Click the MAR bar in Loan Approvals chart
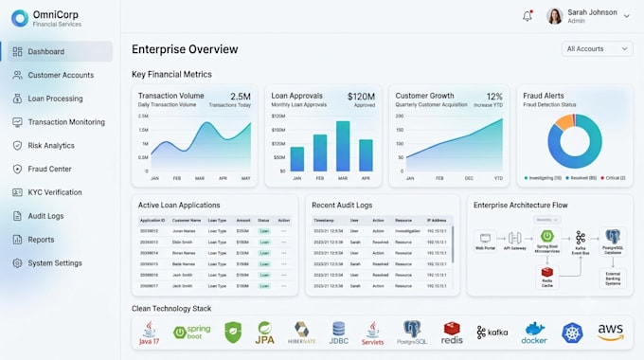644x360 pixels. tap(343, 146)
